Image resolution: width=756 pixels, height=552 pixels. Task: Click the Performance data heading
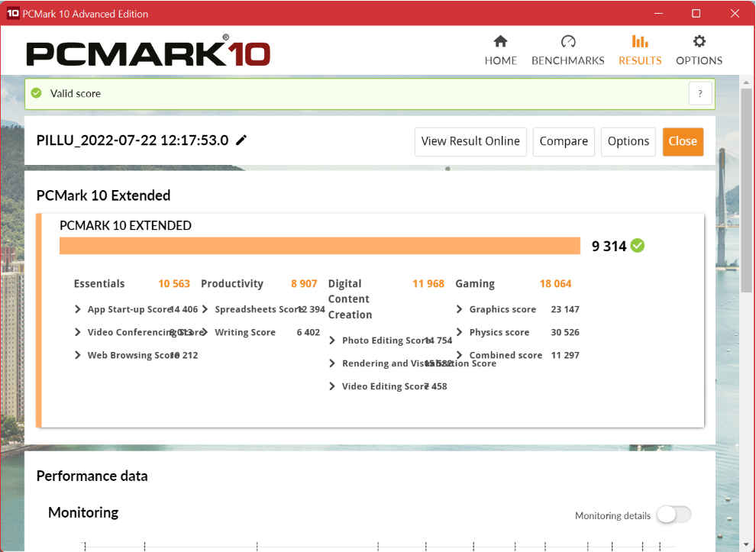(x=92, y=476)
